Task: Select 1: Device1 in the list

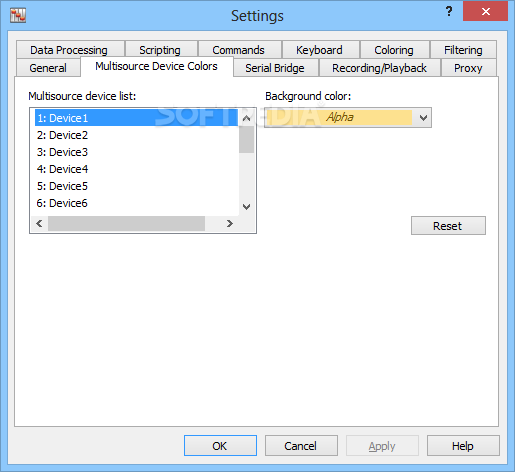Action: pyautogui.click(x=137, y=118)
